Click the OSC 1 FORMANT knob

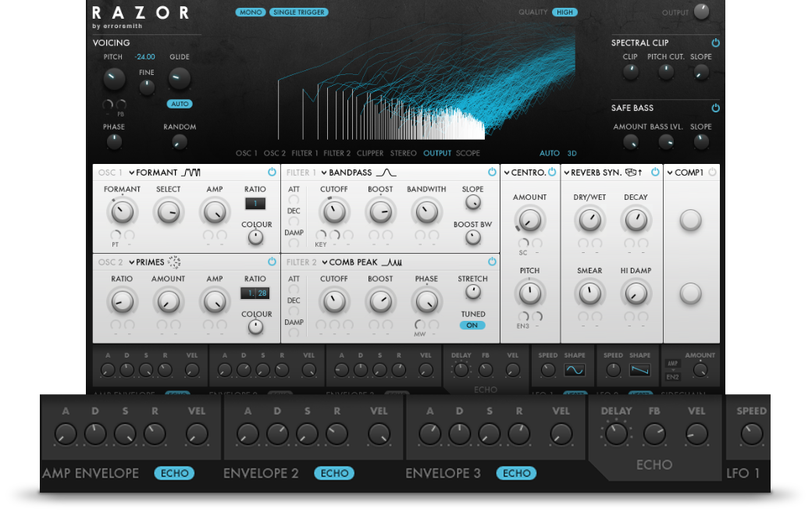coord(123,212)
